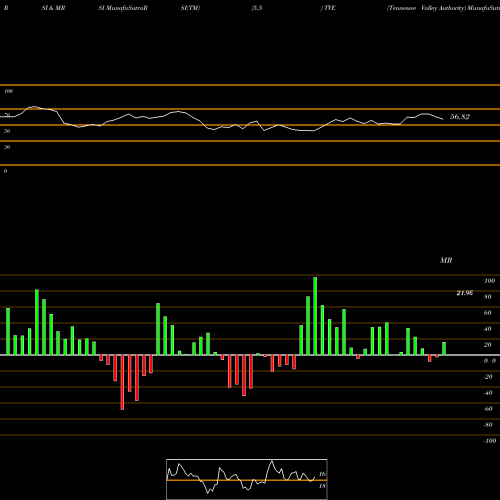Click the 16 value label in mini chart
The image size is (500, 500).
[x=322, y=474]
